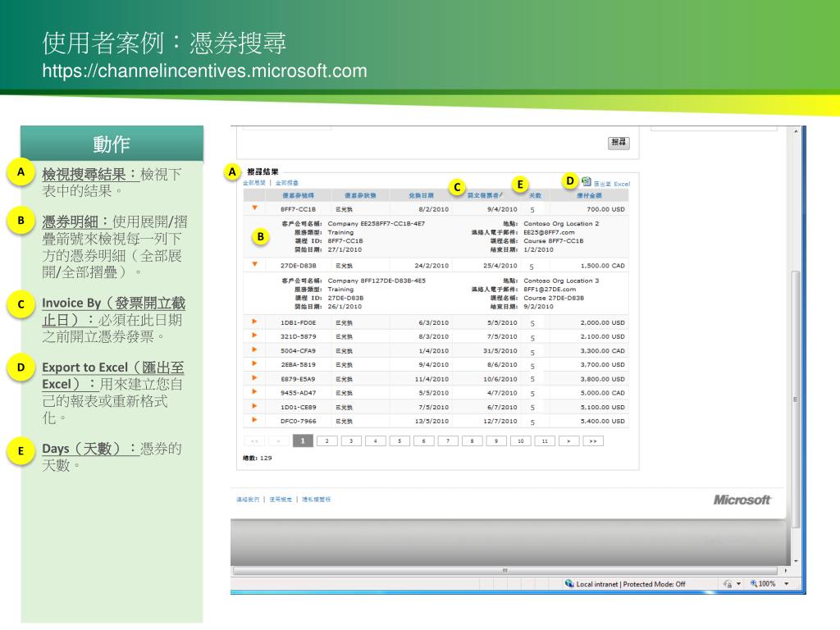Click the browser's vertical scrollbar thumb

pos(796,399)
